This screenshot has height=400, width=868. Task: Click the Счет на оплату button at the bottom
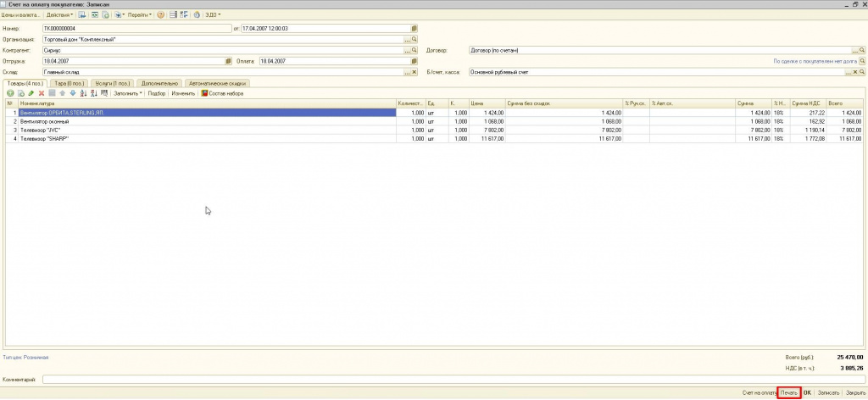759,393
